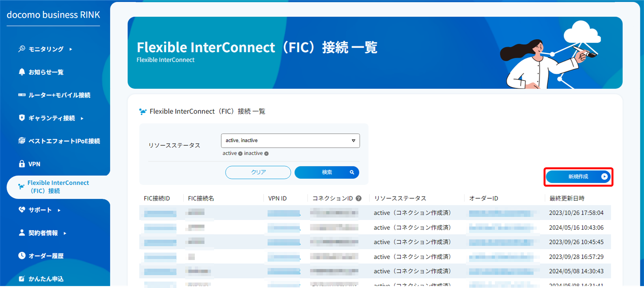The height and width of the screenshot is (288, 644).
Task: Open the モニタリング menu in the sidebar
Action: 45,49
